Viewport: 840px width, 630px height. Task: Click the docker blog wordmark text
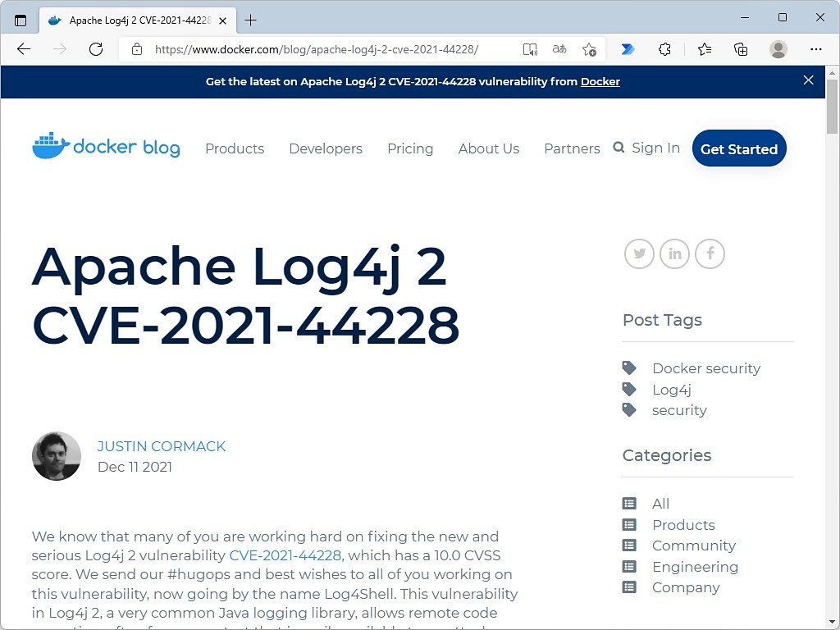pyautogui.click(x=126, y=148)
